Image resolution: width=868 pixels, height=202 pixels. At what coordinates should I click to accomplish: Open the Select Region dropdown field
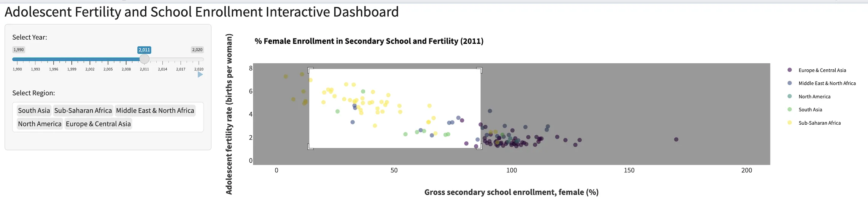tap(167, 124)
